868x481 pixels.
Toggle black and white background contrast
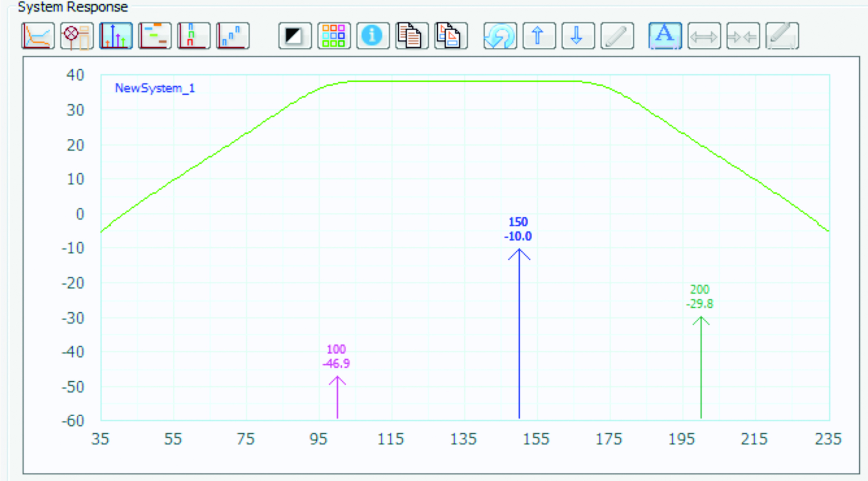click(295, 36)
